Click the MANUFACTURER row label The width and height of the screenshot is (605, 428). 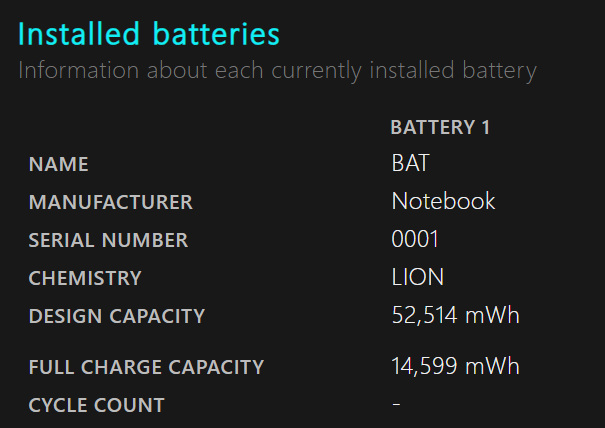tap(110, 202)
